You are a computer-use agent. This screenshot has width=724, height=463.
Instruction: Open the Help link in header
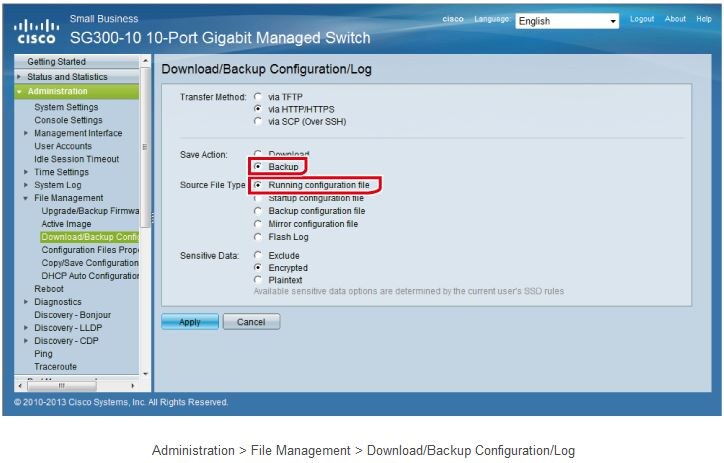(704, 19)
